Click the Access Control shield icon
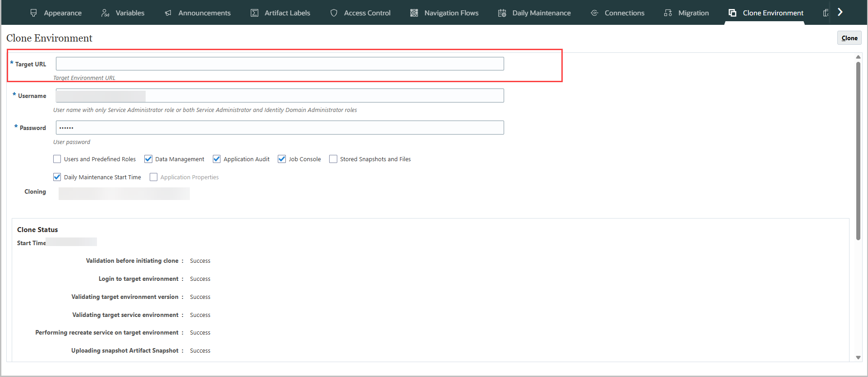 (334, 13)
